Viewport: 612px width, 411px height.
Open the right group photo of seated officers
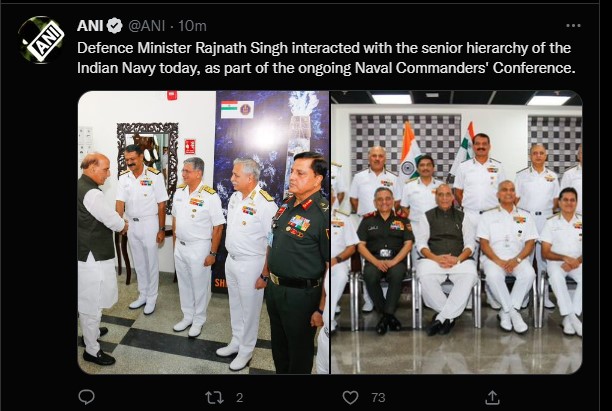456,232
